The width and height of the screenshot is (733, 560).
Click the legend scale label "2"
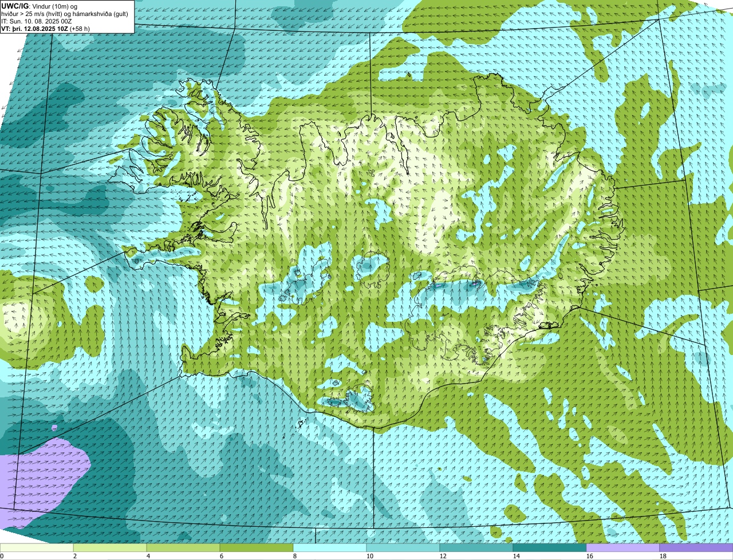(x=74, y=556)
